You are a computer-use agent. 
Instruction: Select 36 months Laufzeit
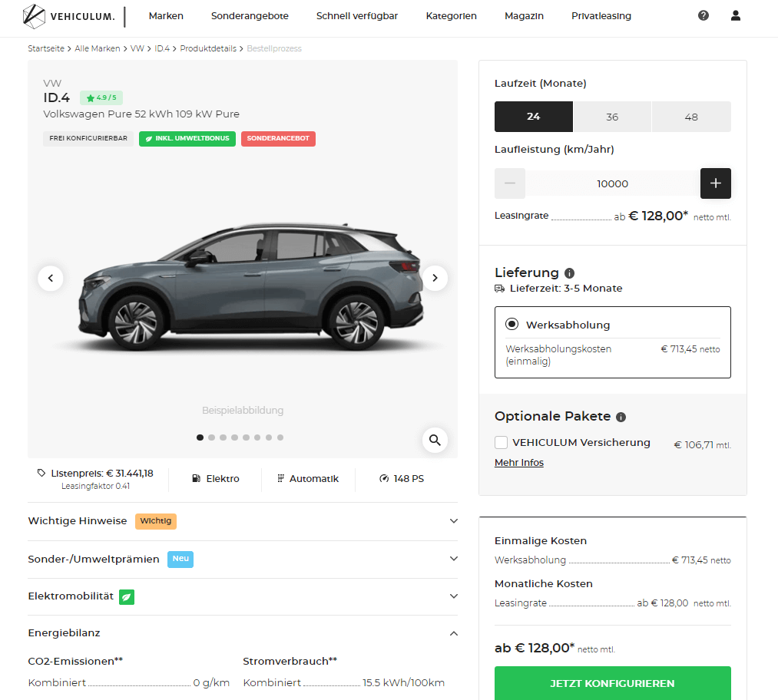[x=612, y=117]
